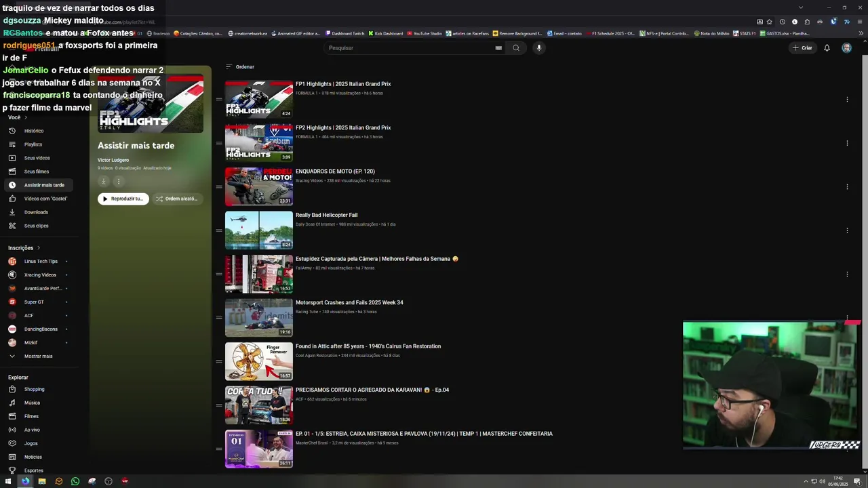This screenshot has width=868, height=488.
Task: Grab reorder handle of ENQUADROS DE MOTO row
Action: tap(219, 186)
